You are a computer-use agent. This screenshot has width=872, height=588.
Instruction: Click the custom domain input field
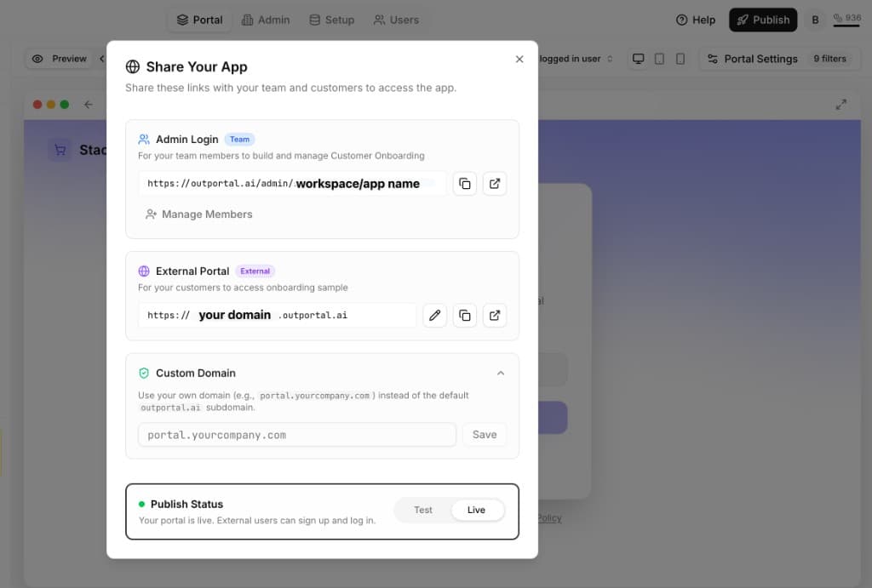click(296, 434)
